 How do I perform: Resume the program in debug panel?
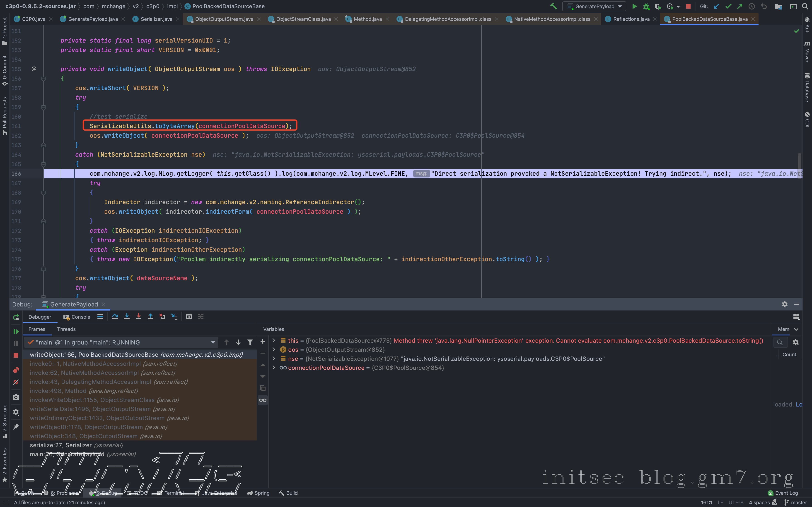(x=16, y=332)
